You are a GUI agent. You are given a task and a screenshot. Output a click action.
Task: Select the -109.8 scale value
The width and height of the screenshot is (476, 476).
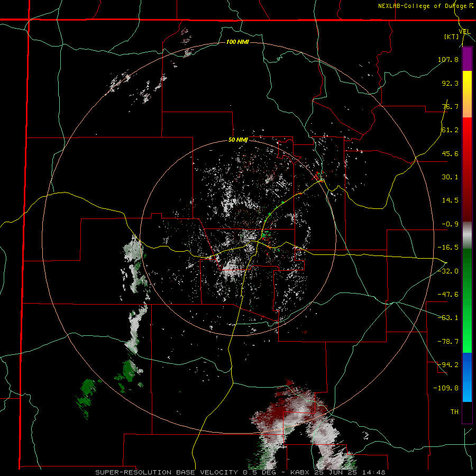tap(446, 388)
